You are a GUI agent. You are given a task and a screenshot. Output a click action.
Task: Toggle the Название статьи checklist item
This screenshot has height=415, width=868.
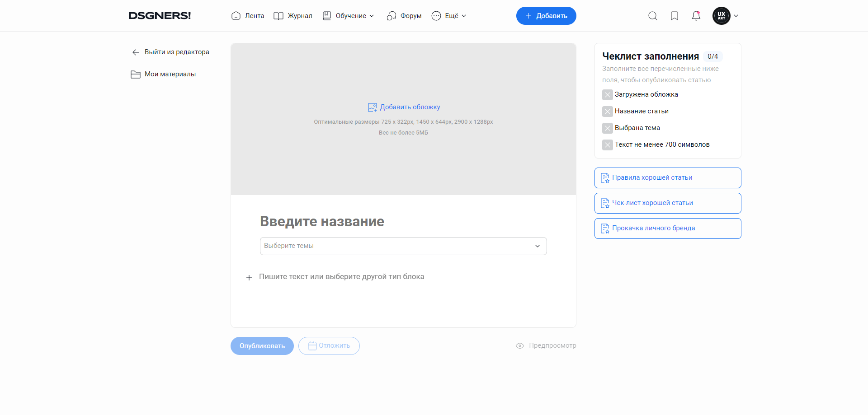coord(608,111)
